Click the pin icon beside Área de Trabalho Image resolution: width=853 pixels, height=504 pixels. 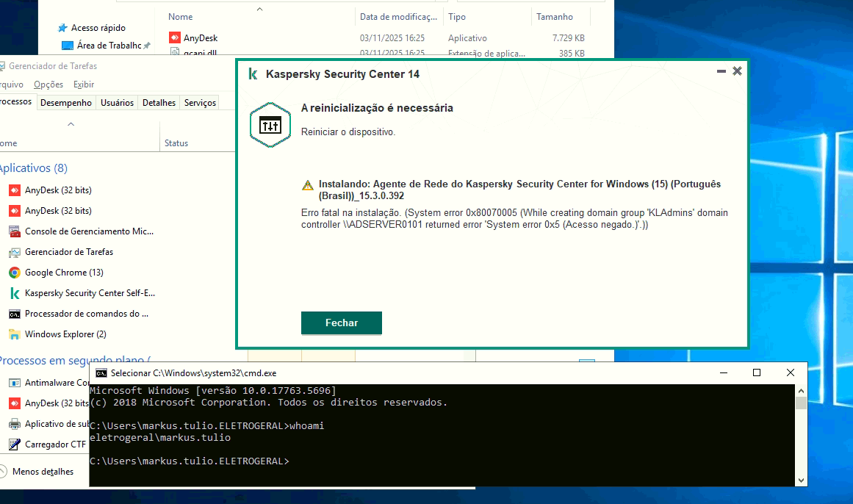[x=147, y=46]
